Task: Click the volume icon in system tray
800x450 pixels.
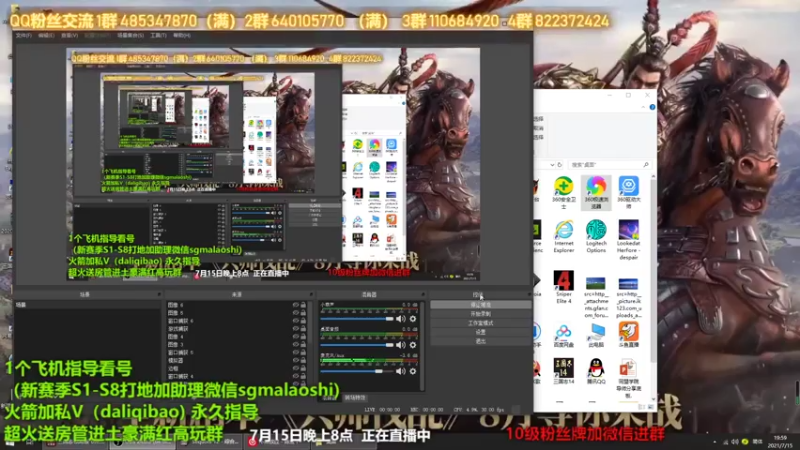Action: click(735, 442)
